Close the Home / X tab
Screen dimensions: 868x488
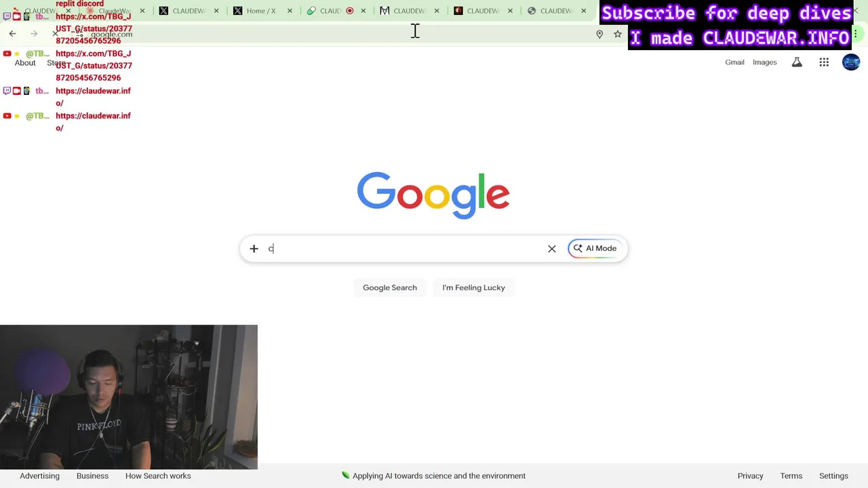click(x=290, y=11)
